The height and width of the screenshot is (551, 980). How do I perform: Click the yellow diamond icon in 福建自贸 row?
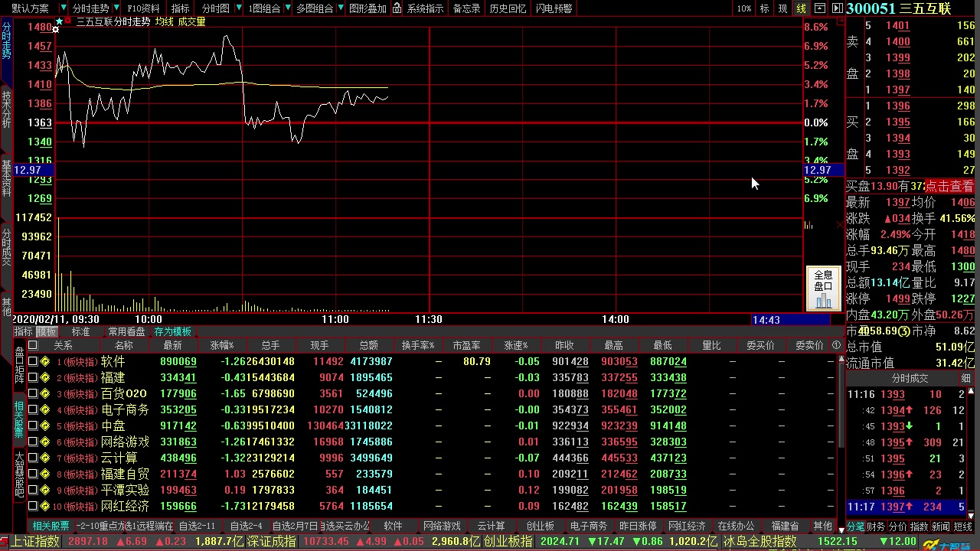[x=45, y=474]
